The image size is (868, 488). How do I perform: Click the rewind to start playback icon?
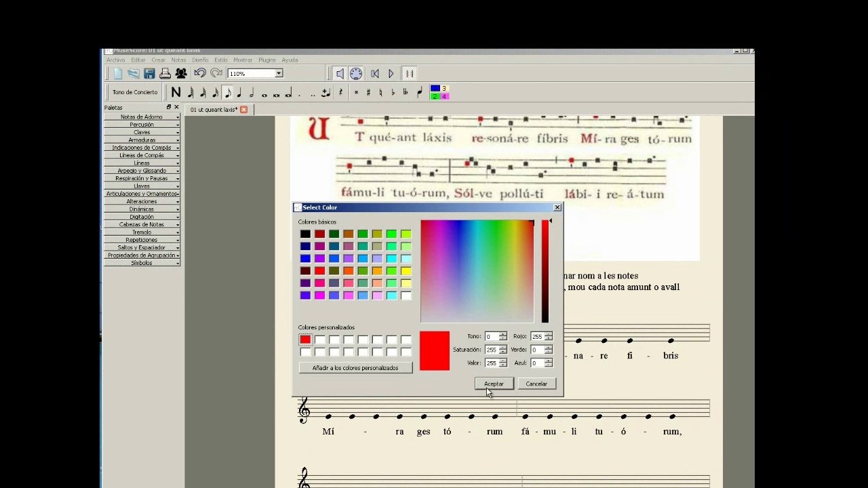(374, 73)
